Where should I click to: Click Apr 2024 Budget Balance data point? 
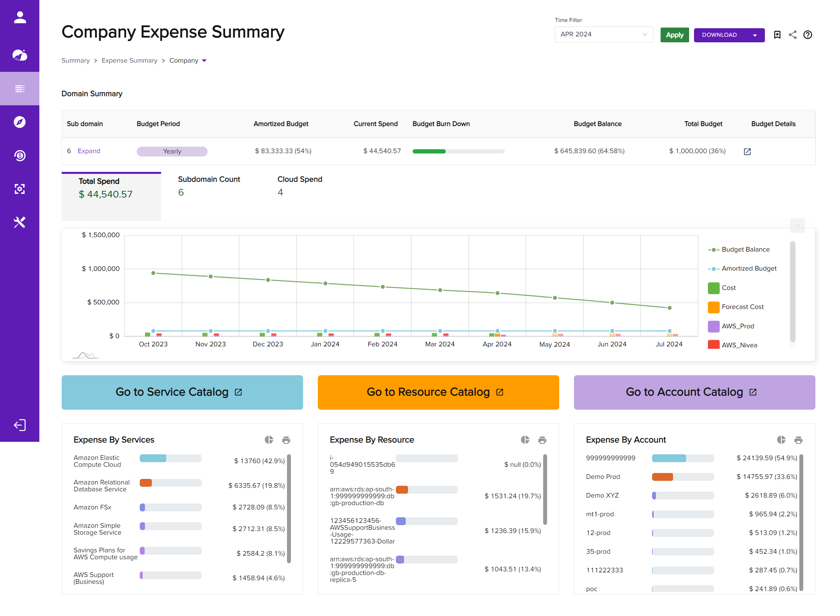point(497,293)
